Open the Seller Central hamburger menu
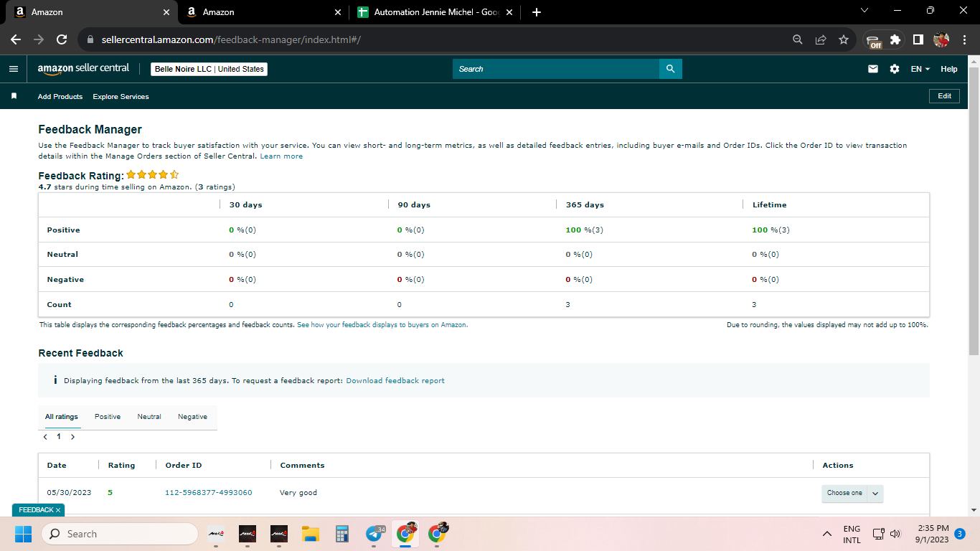 (x=13, y=69)
